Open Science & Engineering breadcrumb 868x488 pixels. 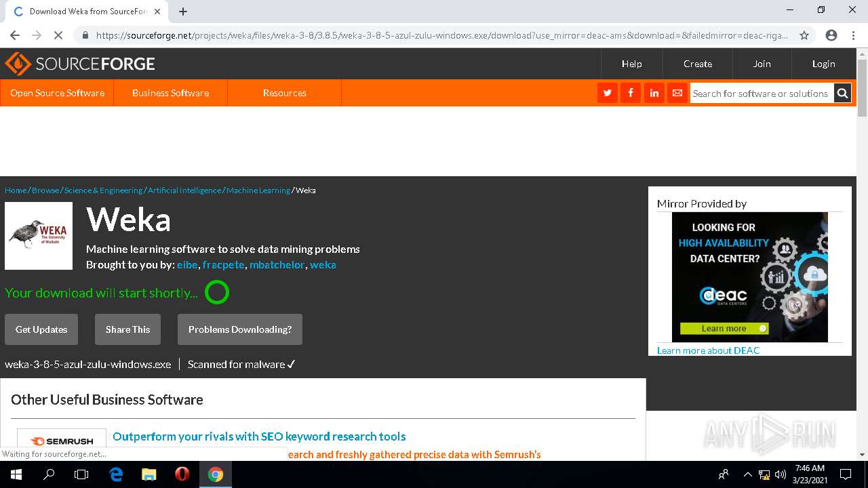click(103, 190)
